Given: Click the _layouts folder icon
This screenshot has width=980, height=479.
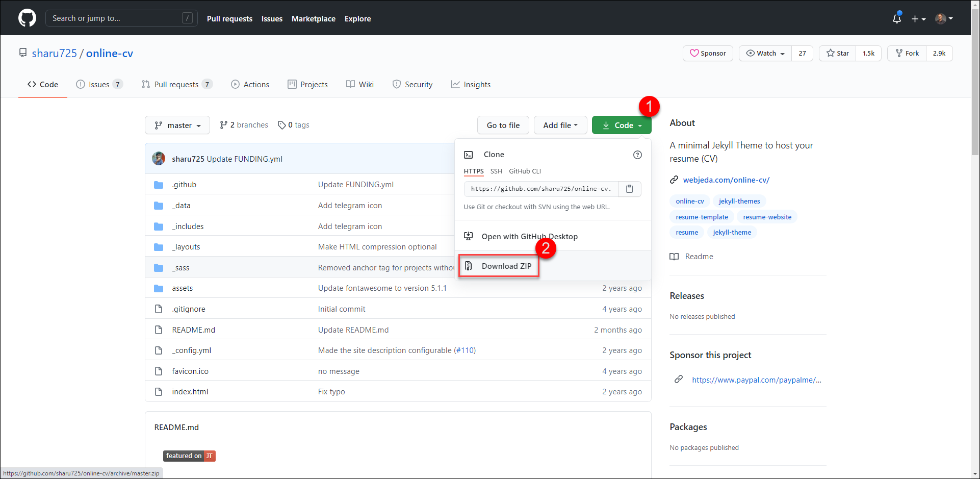Looking at the screenshot, I should coord(159,247).
